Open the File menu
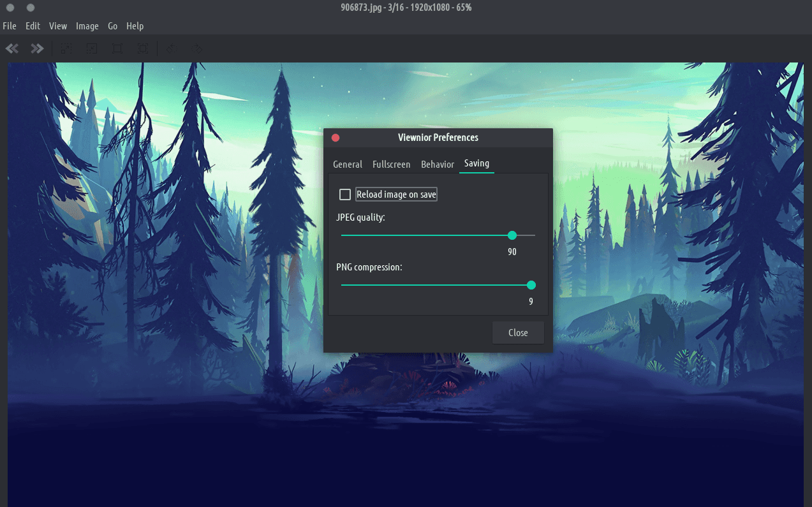Image resolution: width=812 pixels, height=507 pixels. pos(10,26)
